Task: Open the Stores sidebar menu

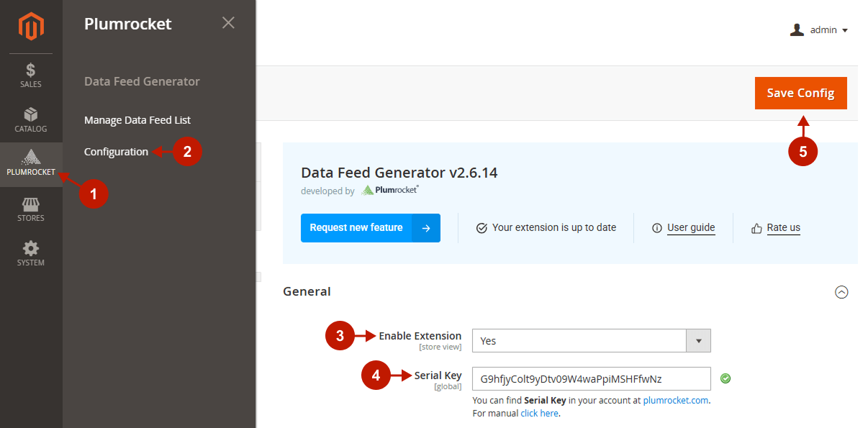Action: pyautogui.click(x=31, y=209)
